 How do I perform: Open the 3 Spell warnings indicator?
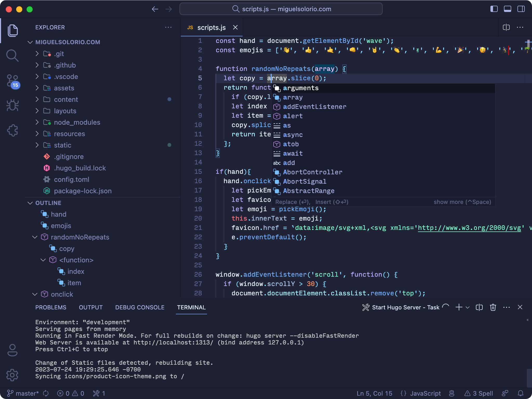click(x=478, y=393)
